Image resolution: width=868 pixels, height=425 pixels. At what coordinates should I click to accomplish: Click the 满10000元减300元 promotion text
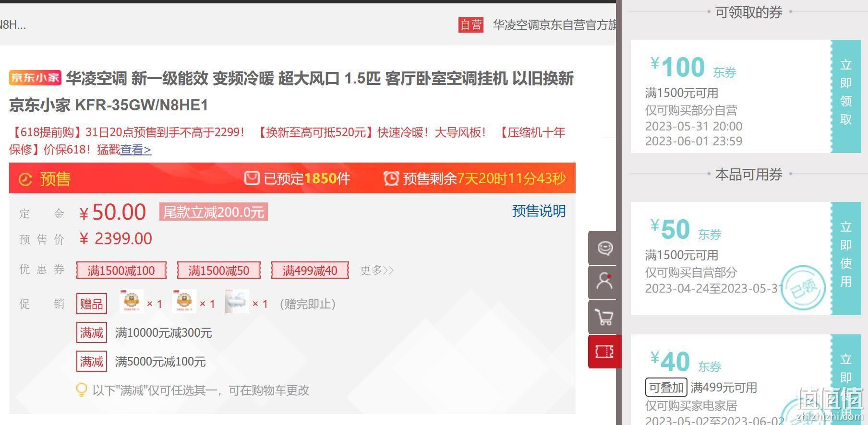point(164,333)
